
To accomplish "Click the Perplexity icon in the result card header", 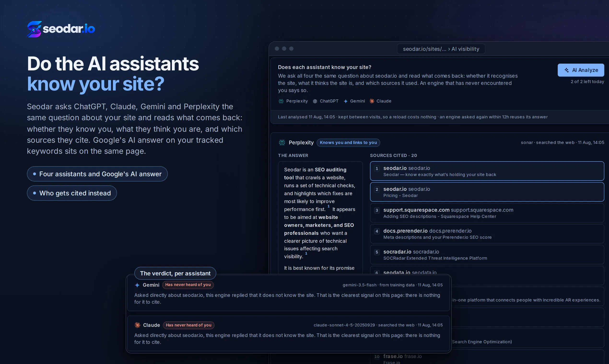I will click(282, 142).
